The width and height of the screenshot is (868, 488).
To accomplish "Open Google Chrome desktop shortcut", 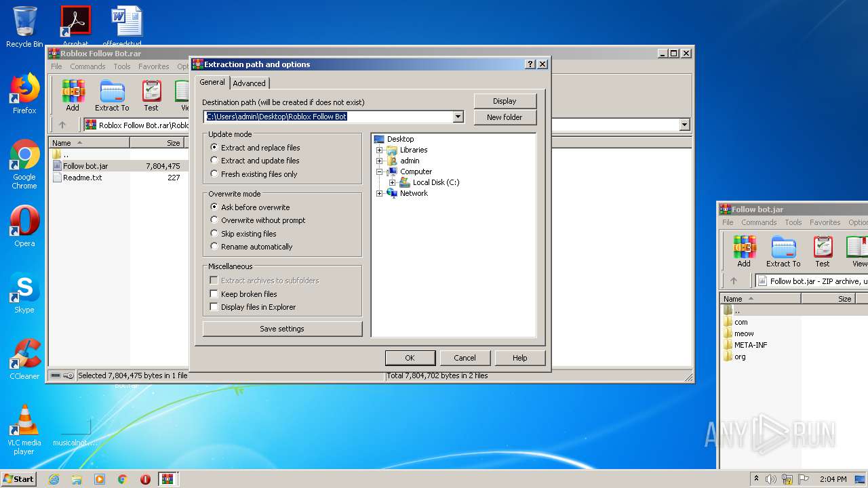I will pyautogui.click(x=24, y=164).
